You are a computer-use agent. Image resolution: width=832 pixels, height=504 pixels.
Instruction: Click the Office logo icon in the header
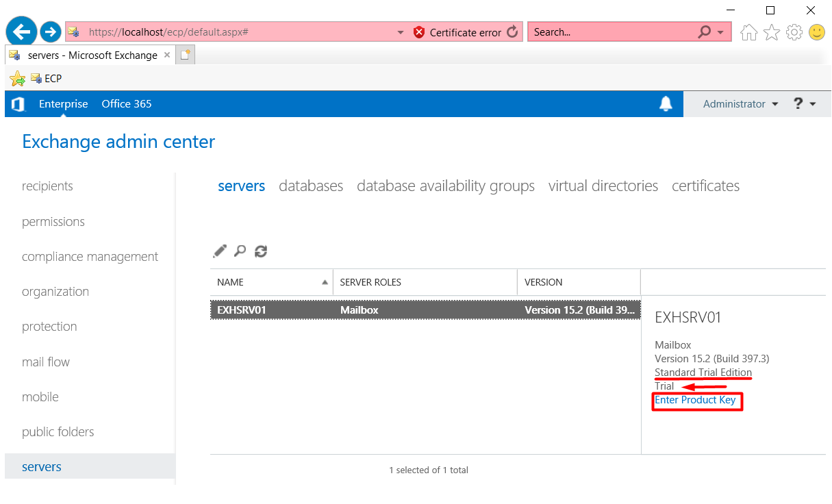tap(18, 104)
